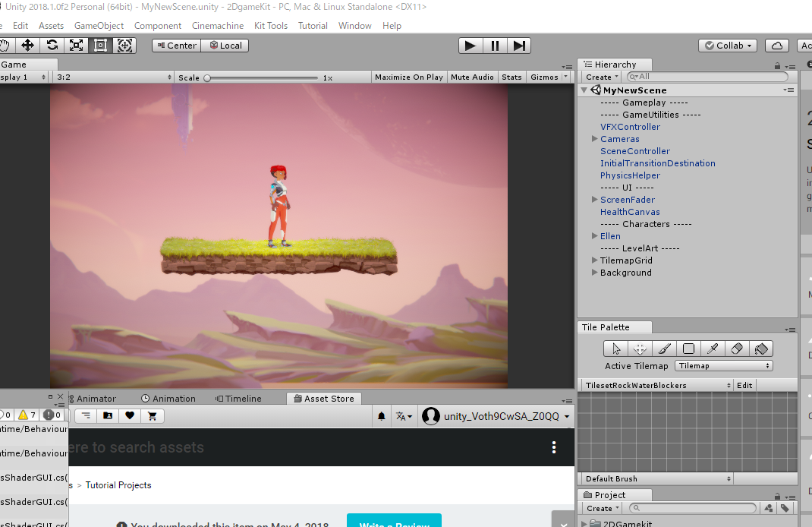Image resolution: width=812 pixels, height=527 pixels.
Task: Expand the Ellen object
Action: tap(594, 235)
